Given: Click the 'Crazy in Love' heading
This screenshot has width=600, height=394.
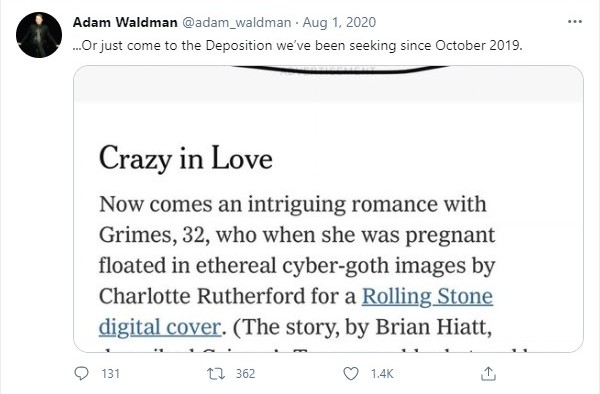Looking at the screenshot, I should pyautogui.click(x=186, y=159).
